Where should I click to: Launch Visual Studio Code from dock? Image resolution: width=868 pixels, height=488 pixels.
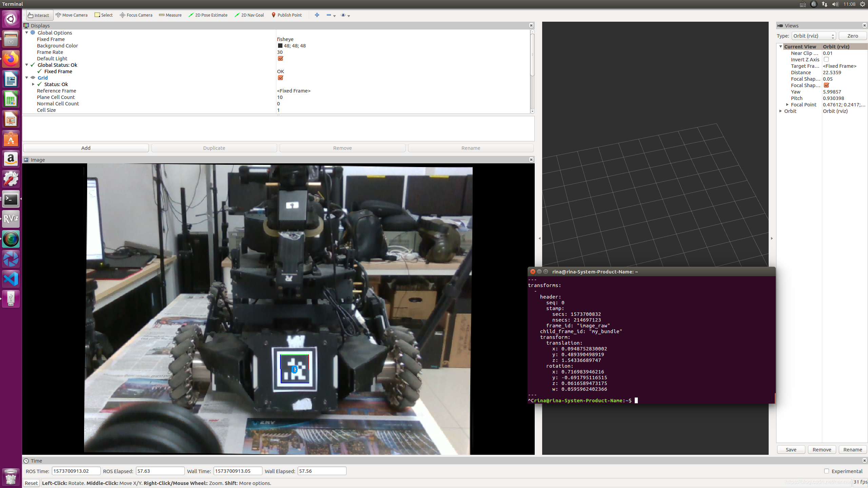pos(11,279)
